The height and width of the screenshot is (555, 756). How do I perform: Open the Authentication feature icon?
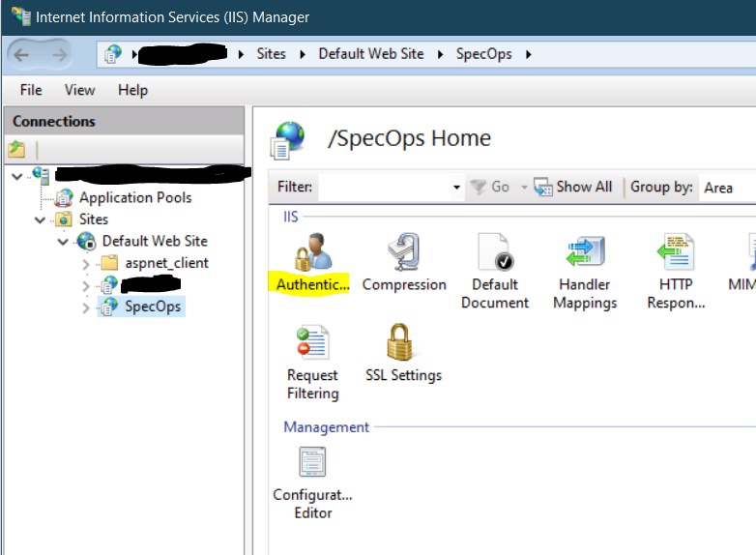312,251
